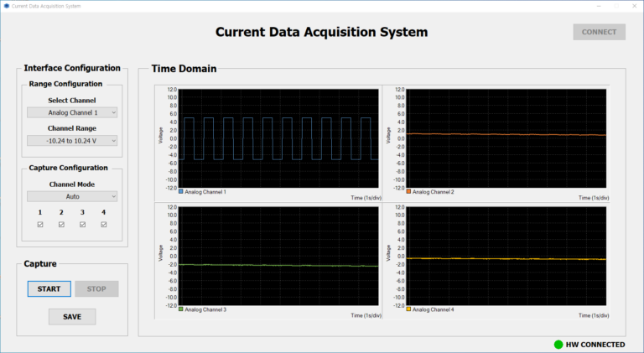Viewport: 644px width, 353px height.
Task: Click the Analog Channel 3 waveform plot
Action: tap(278, 256)
